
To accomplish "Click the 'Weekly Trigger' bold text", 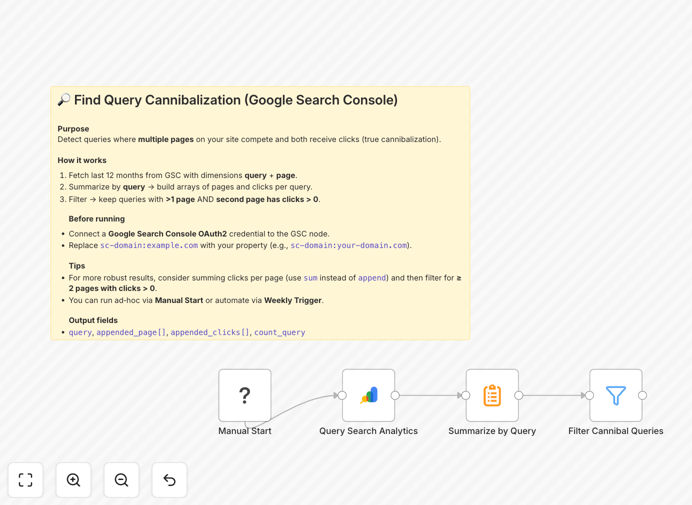I will tap(293, 301).
